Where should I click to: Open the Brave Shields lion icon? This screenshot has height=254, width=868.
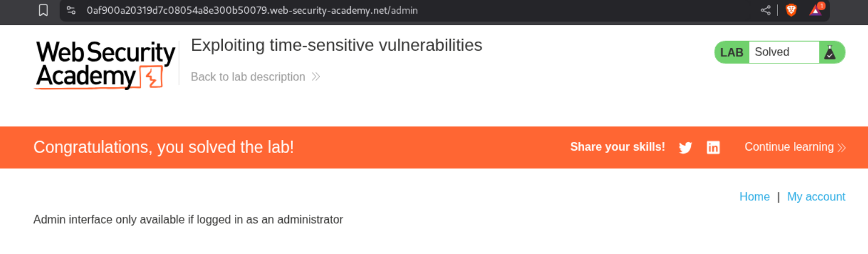[791, 10]
